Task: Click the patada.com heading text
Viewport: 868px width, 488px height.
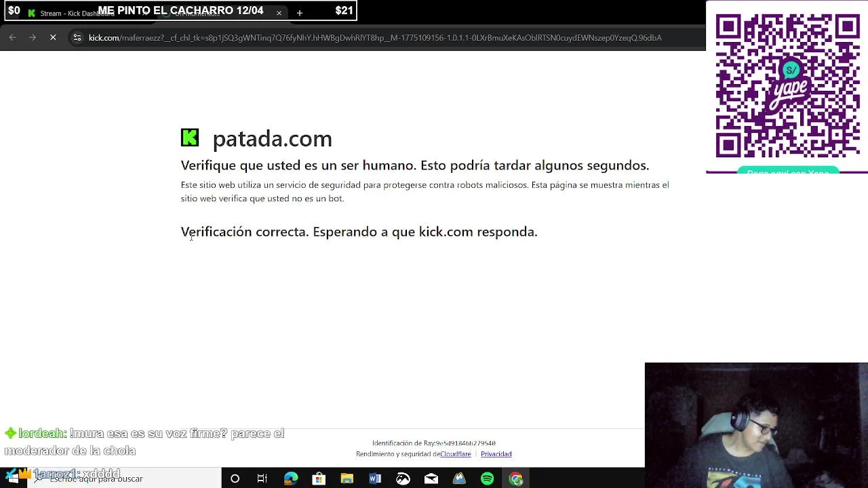Action: (x=272, y=139)
